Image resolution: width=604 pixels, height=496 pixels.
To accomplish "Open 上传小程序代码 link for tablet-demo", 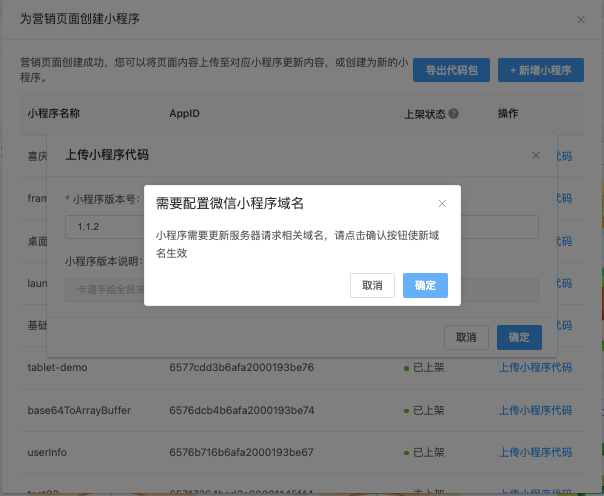I will click(x=535, y=367).
